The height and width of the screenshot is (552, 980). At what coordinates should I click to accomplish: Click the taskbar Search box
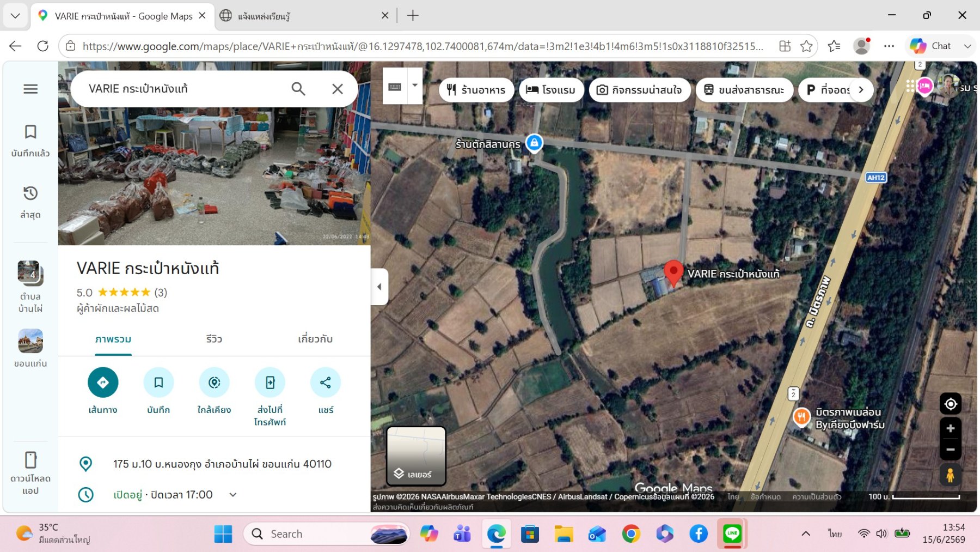(x=327, y=534)
